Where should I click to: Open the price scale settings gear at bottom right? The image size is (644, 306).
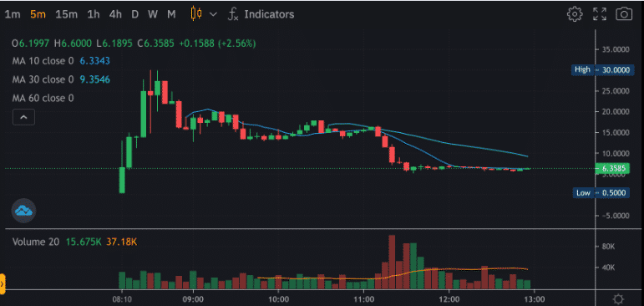tap(619, 299)
